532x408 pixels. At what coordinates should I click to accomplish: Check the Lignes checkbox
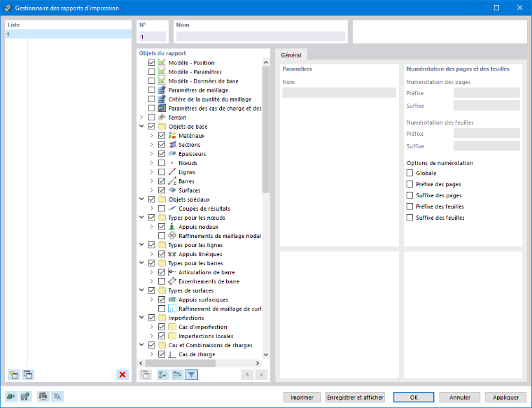pyautogui.click(x=162, y=172)
